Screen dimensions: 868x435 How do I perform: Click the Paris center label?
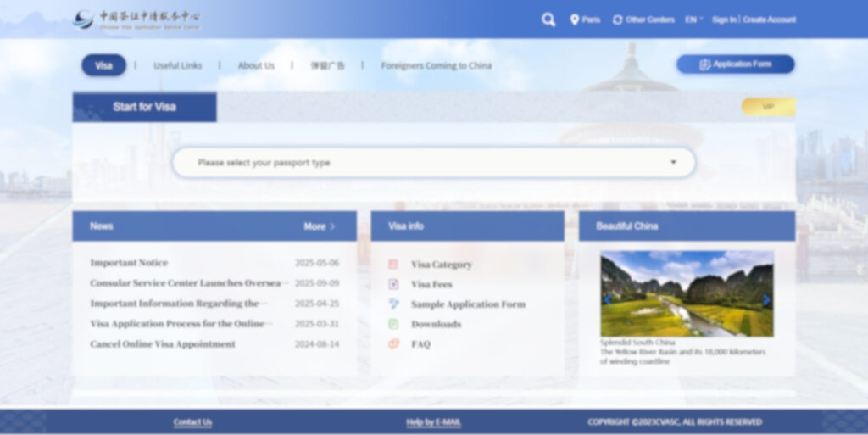click(x=591, y=20)
